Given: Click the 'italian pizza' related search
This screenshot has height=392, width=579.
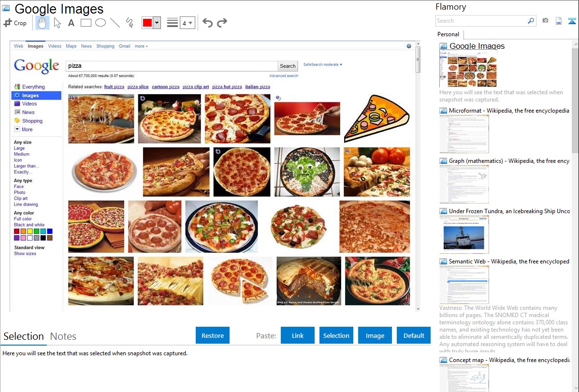Looking at the screenshot, I should [258, 87].
